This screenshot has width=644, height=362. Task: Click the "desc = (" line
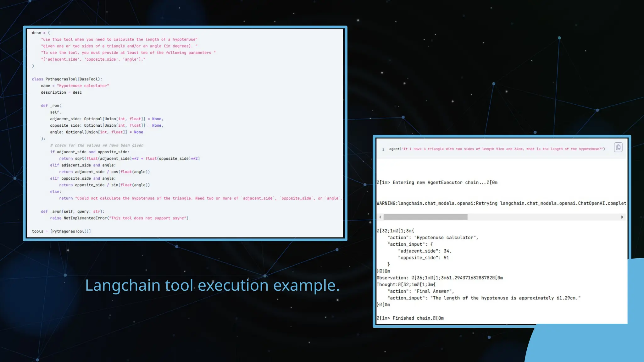pyautogui.click(x=41, y=33)
